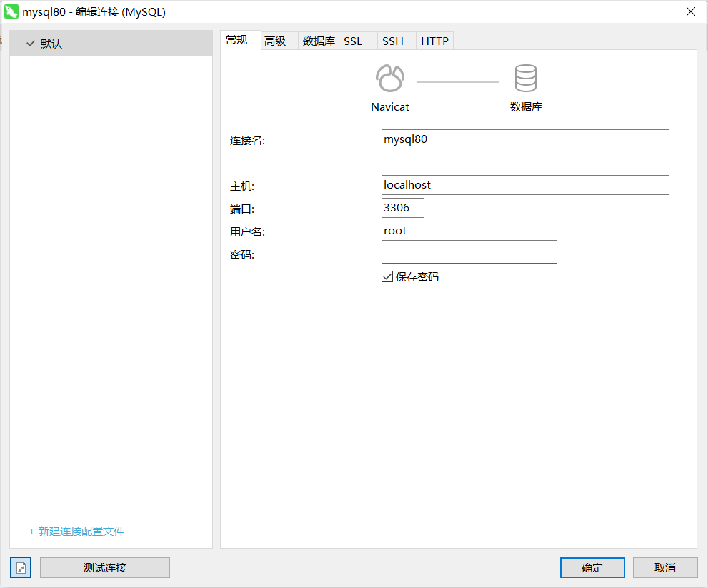This screenshot has width=708, height=588.
Task: Switch to the SSH tab
Action: [396, 41]
